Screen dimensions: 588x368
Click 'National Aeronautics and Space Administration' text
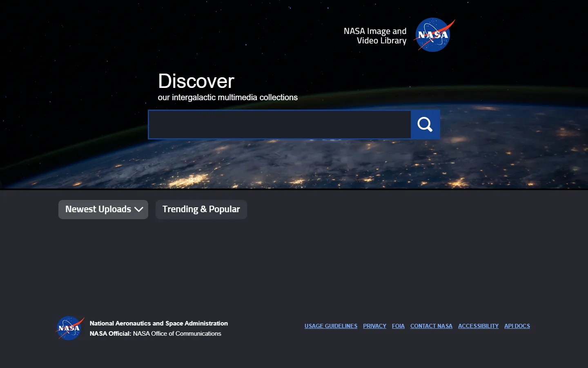click(x=159, y=323)
